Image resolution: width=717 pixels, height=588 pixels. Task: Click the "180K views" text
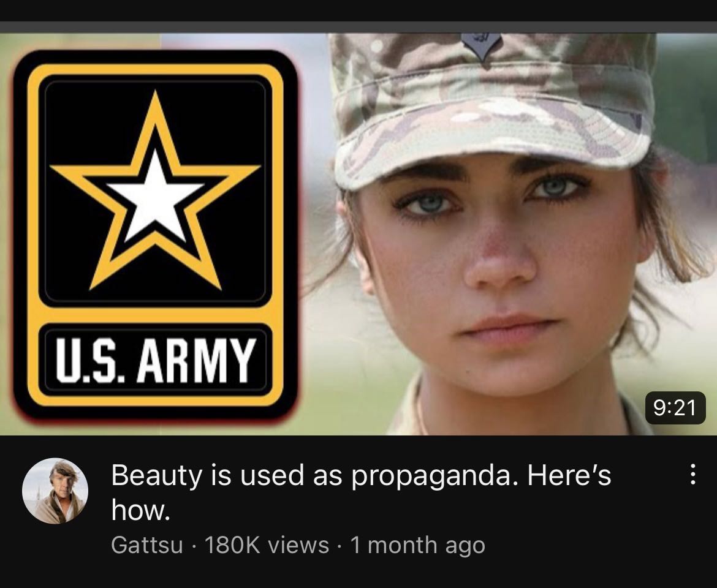(267, 545)
